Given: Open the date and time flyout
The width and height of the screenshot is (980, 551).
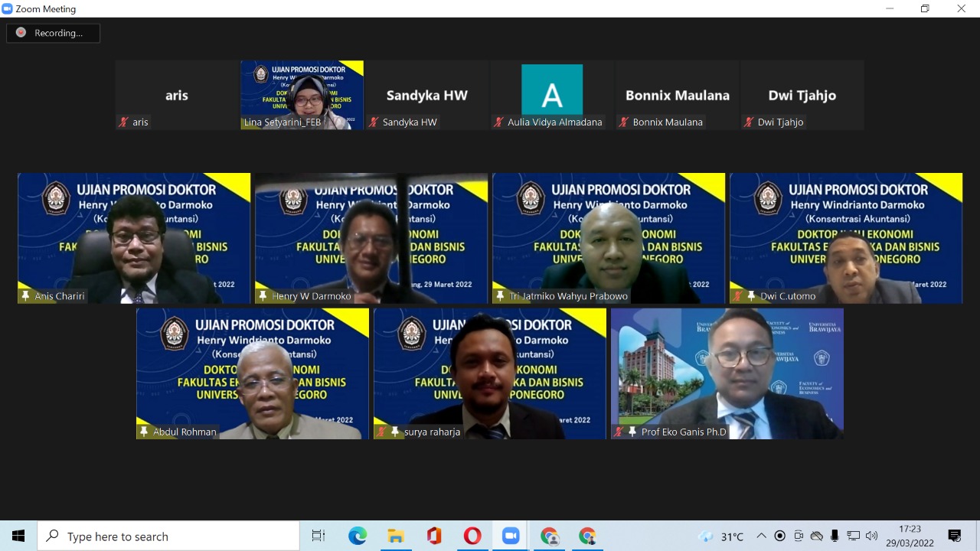Looking at the screenshot, I should [910, 536].
